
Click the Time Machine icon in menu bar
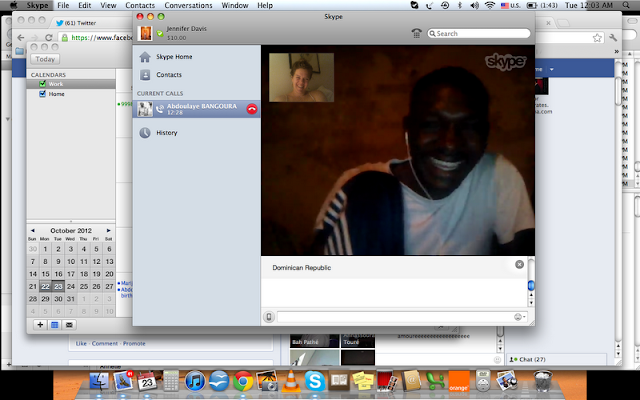[445, 5]
